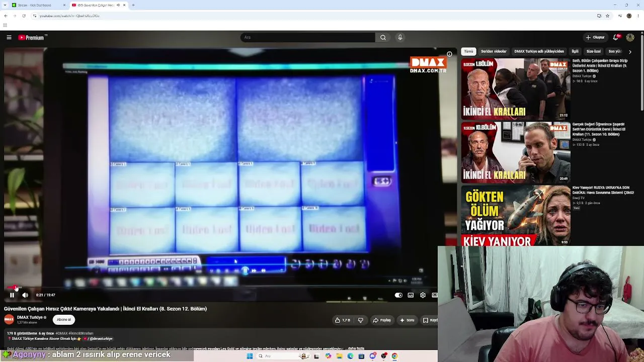Open the tab search dropdown arrow
The image size is (644, 362).
tap(5, 5)
